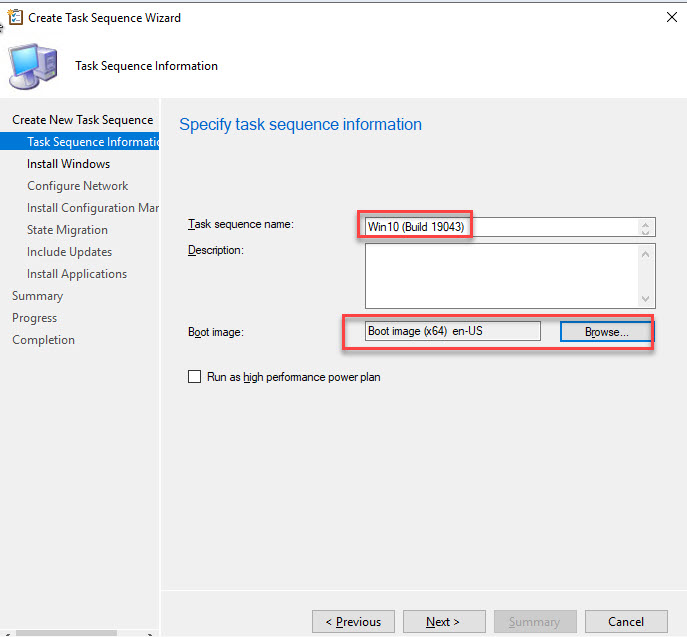The height and width of the screenshot is (637, 687).
Task: Select Create New Task Sequence heading
Action: 83,120
